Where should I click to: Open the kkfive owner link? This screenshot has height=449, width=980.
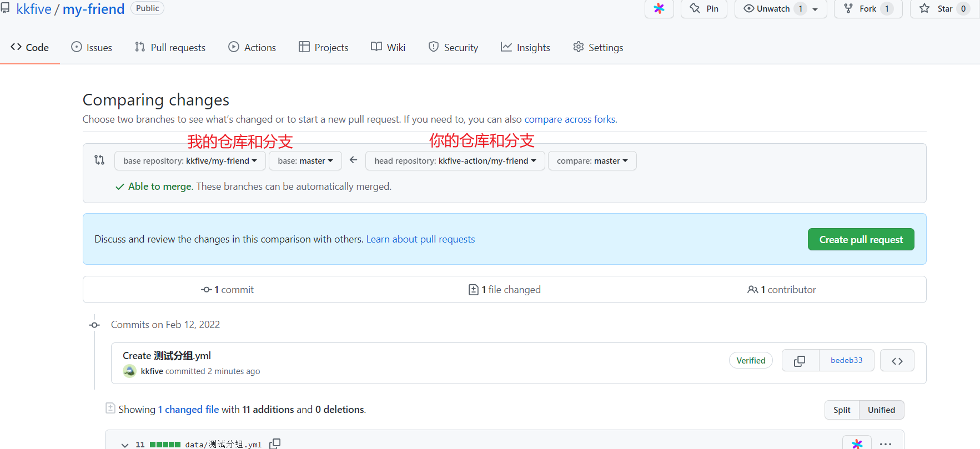point(34,9)
